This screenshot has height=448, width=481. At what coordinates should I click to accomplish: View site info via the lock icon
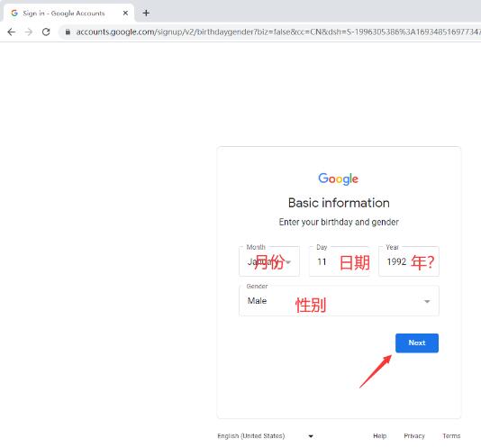point(68,32)
